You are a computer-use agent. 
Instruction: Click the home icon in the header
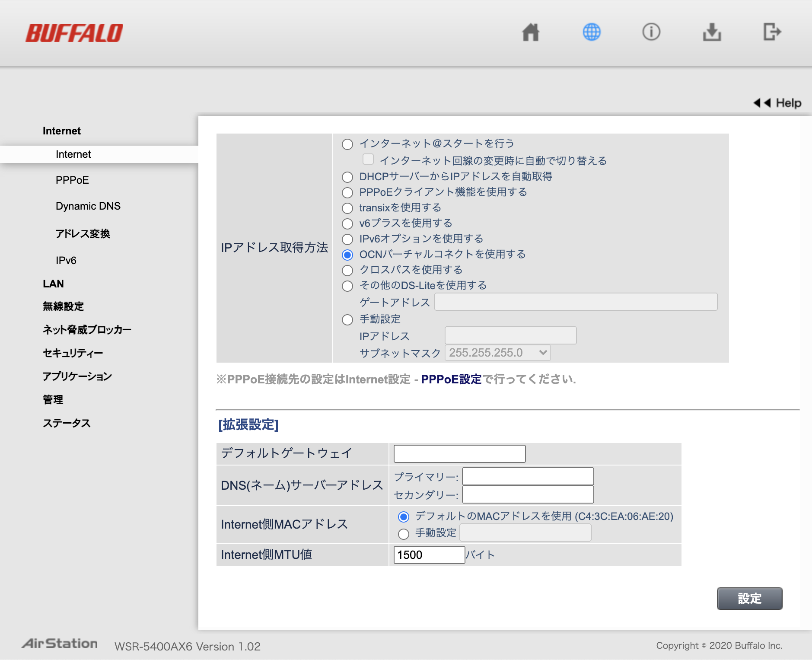pos(531,32)
